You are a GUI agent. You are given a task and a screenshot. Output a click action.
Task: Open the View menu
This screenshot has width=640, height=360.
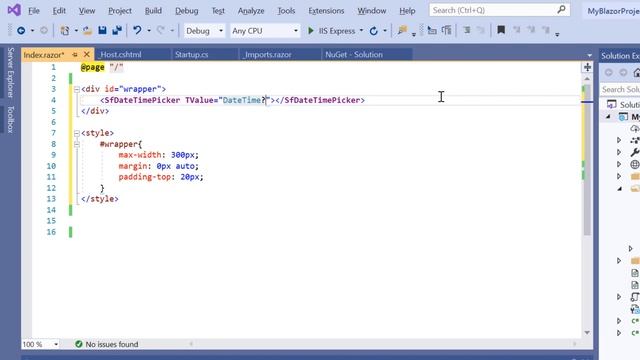87,11
